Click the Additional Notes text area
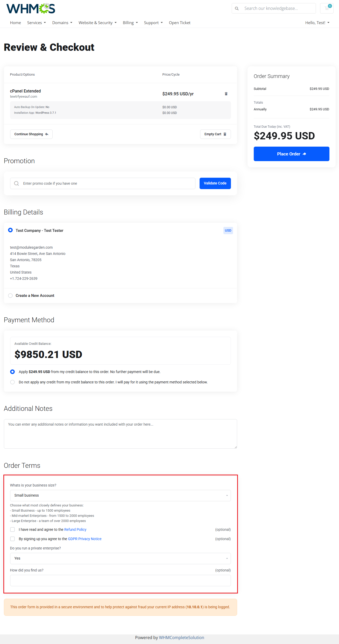 click(121, 434)
